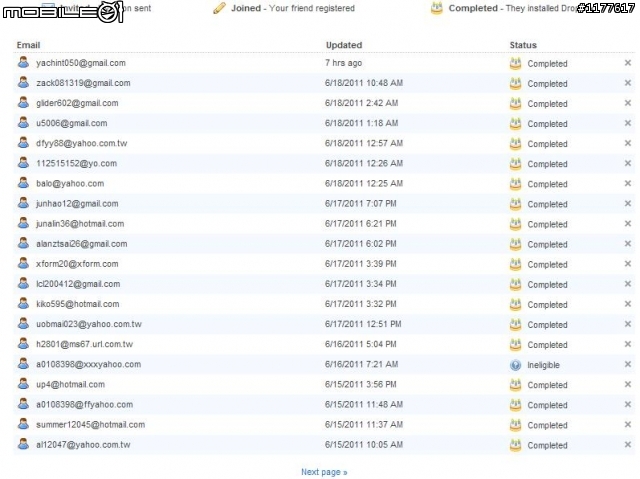Delete the balo@yahoo.com referral row
This screenshot has width=640, height=479.
click(x=628, y=183)
